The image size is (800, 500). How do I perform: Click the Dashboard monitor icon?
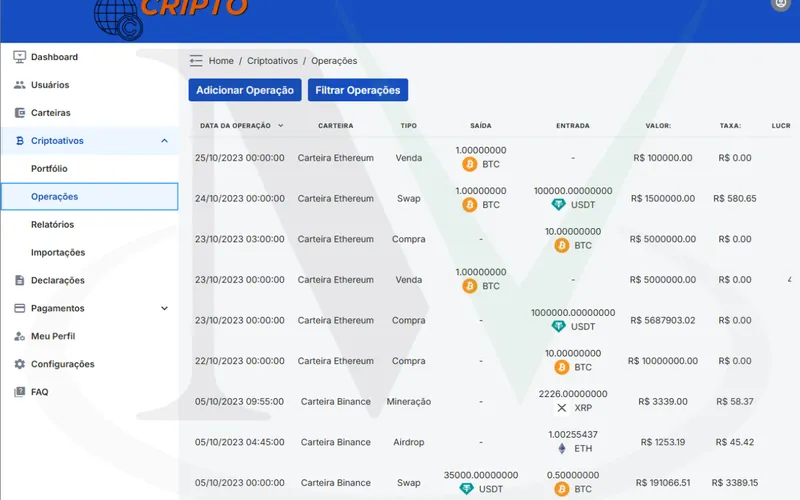19,57
